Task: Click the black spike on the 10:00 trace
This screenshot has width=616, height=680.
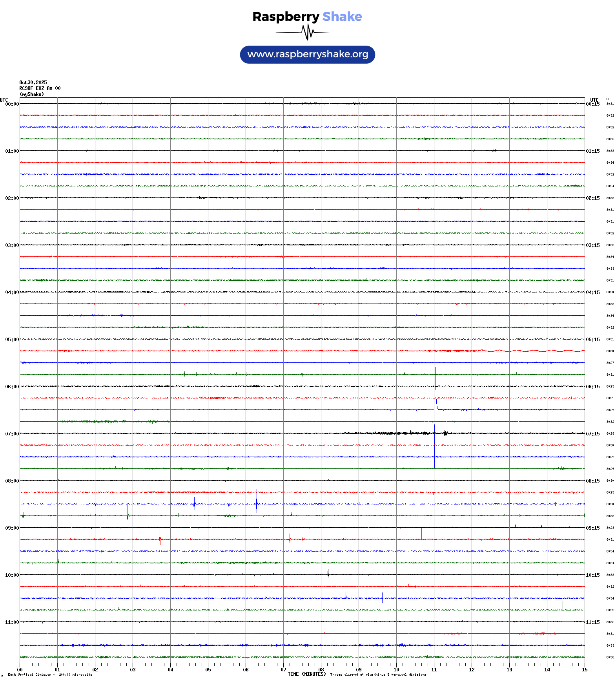Action: (x=328, y=573)
